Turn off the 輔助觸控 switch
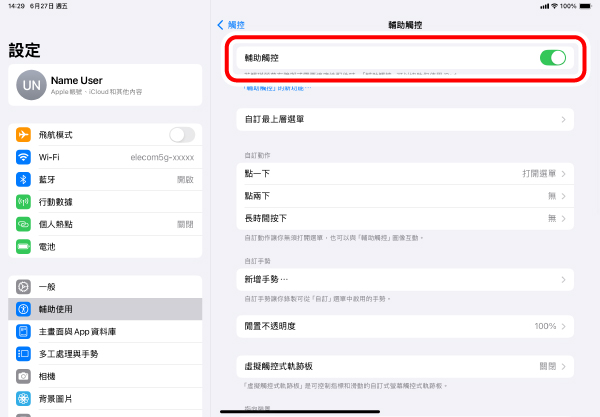Screen dimensions: 600x417 point(552,58)
